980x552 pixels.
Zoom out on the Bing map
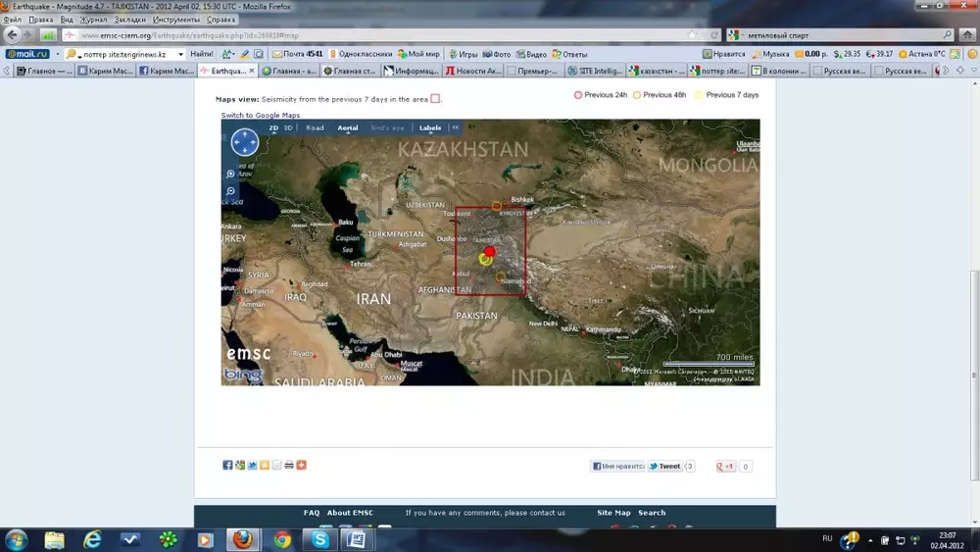click(231, 191)
